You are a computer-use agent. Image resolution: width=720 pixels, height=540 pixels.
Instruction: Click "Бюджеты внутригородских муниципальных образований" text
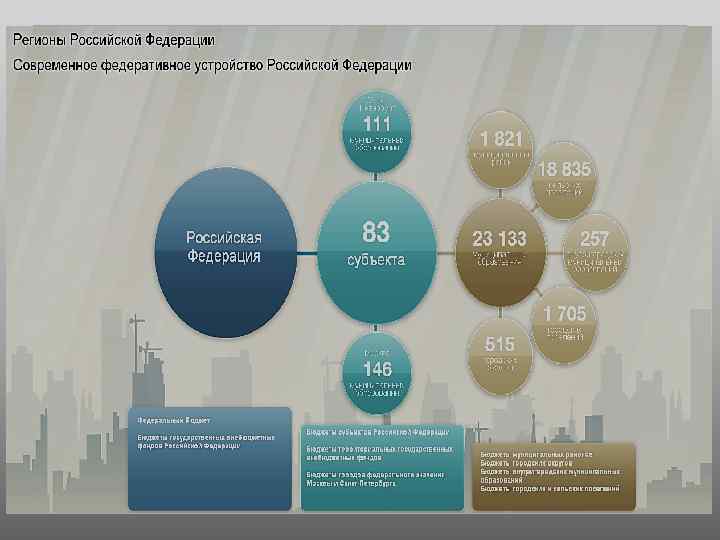(x=550, y=476)
